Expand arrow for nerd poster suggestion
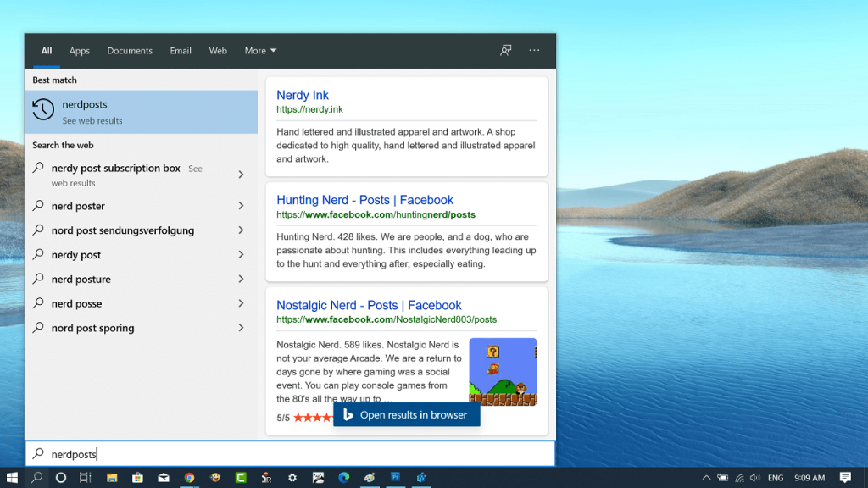The width and height of the screenshot is (868, 488). point(242,206)
